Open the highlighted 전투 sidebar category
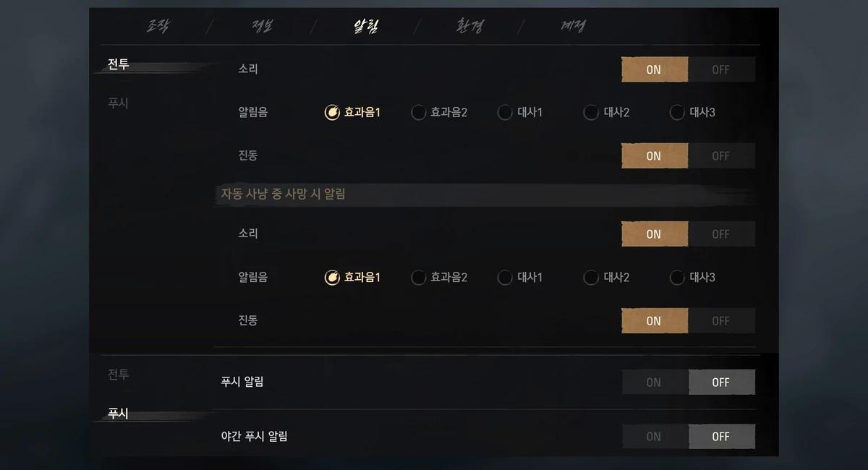This screenshot has width=868, height=470. click(x=119, y=65)
